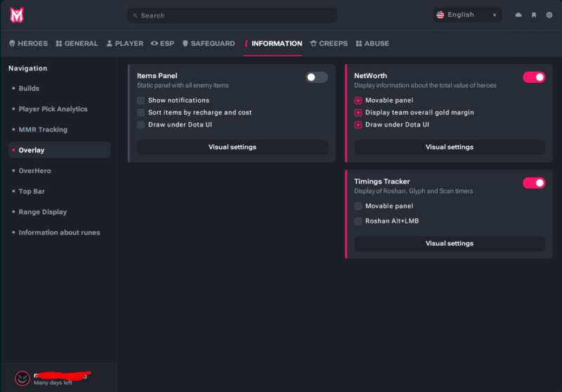Go to the ESP tab
The height and width of the screenshot is (392, 562).
point(162,44)
